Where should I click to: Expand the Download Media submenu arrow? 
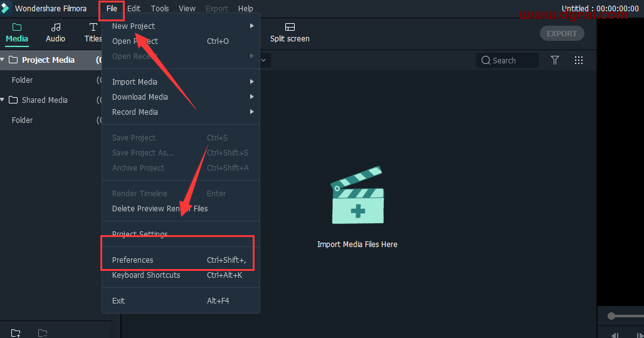pyautogui.click(x=251, y=97)
